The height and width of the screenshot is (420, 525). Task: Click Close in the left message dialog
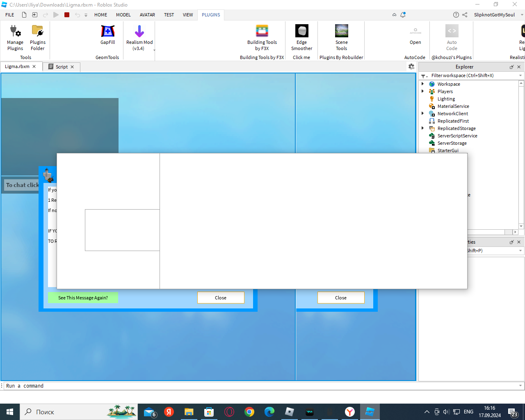(x=221, y=298)
